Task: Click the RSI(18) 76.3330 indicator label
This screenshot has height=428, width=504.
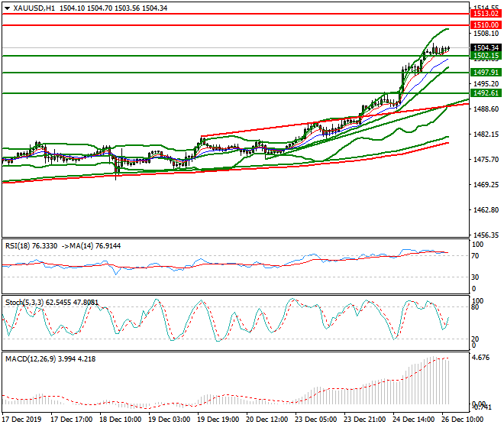Action: point(31,246)
